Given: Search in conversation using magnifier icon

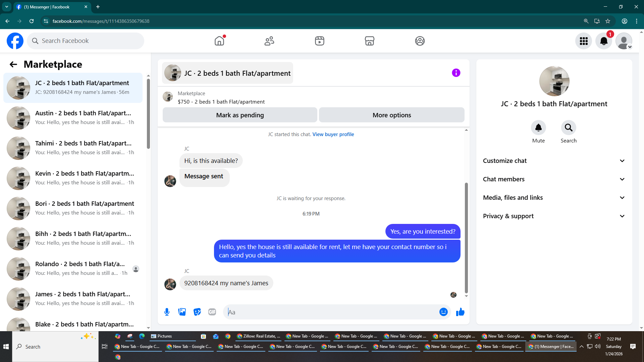Looking at the screenshot, I should (x=569, y=128).
